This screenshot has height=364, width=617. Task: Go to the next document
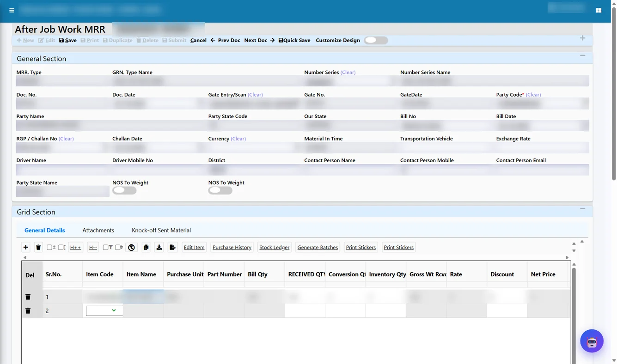(x=260, y=40)
